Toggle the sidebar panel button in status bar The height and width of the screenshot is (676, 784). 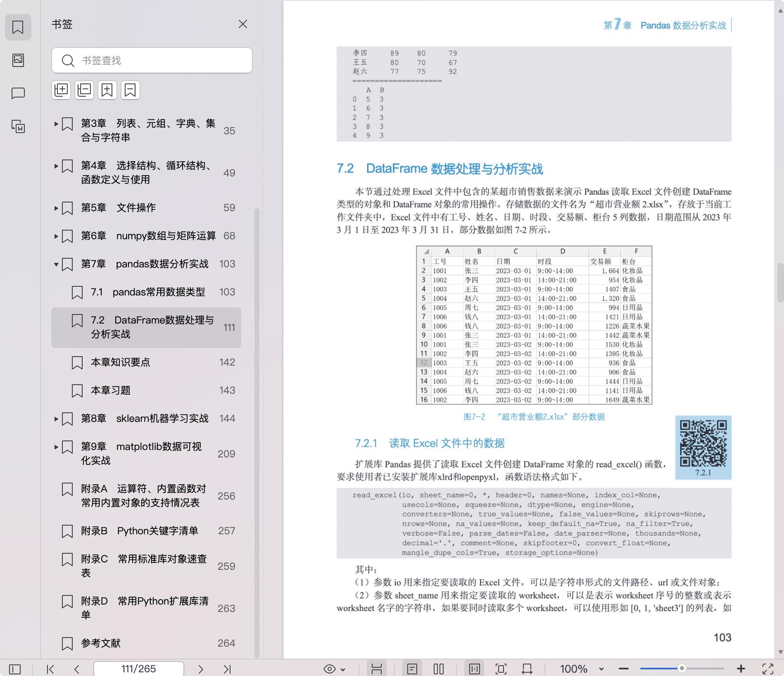tap(15, 669)
